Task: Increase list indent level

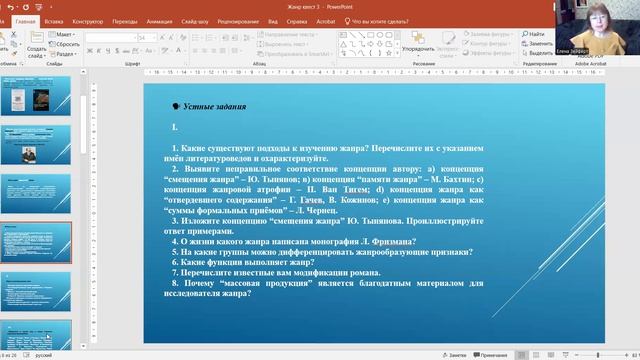Action: coord(235,38)
